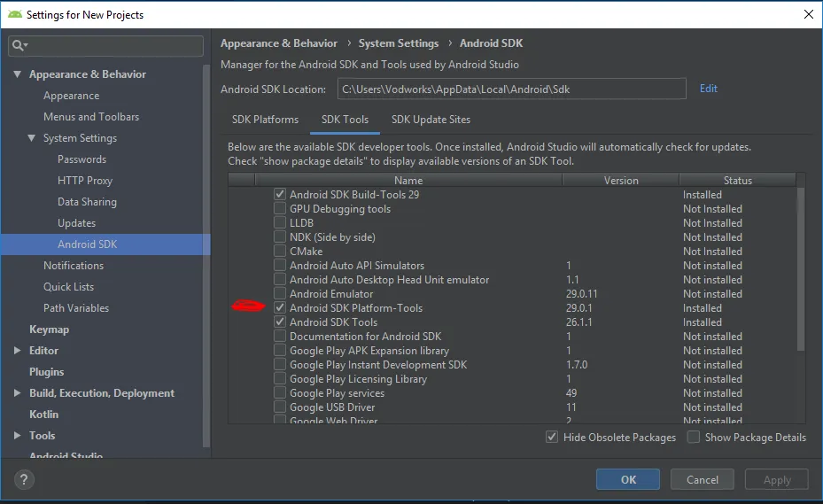Close the Settings for New Projects dialog

point(809,15)
